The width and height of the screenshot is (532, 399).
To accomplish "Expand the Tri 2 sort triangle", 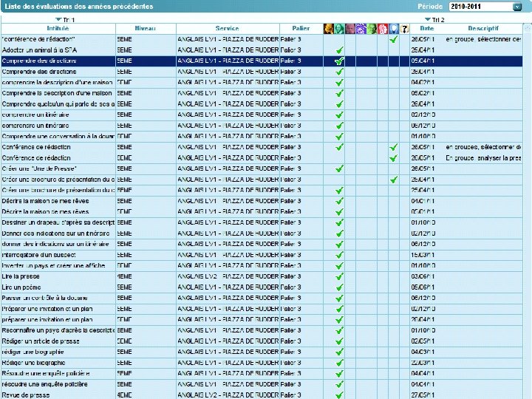I will (x=428, y=19).
